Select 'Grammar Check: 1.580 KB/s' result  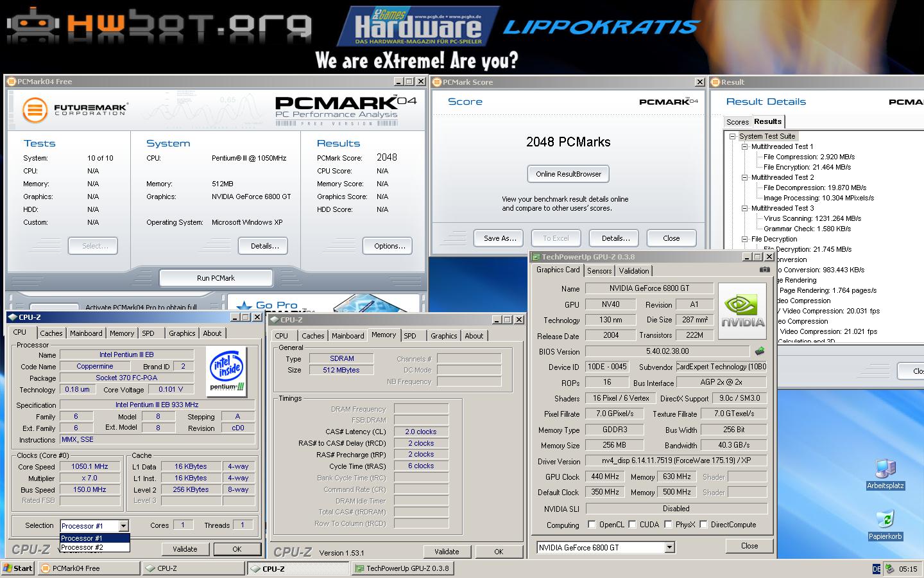(x=807, y=229)
